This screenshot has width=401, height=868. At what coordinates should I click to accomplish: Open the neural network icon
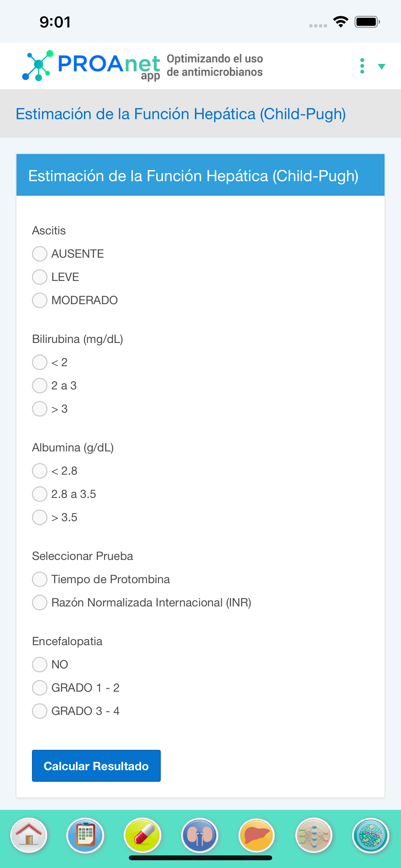(x=314, y=836)
